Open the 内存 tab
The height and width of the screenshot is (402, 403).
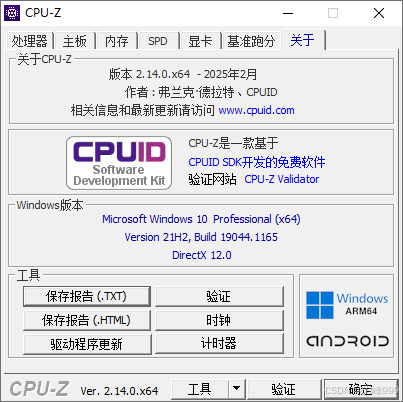coord(117,41)
